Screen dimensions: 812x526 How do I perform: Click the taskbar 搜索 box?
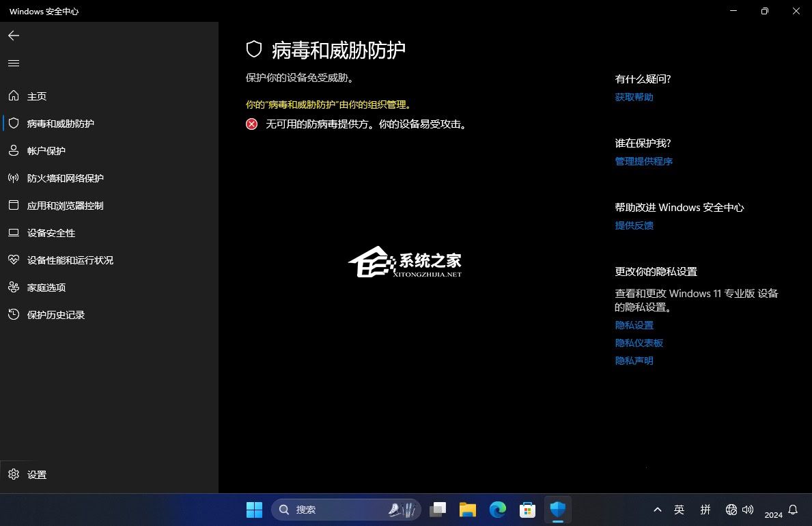346,510
